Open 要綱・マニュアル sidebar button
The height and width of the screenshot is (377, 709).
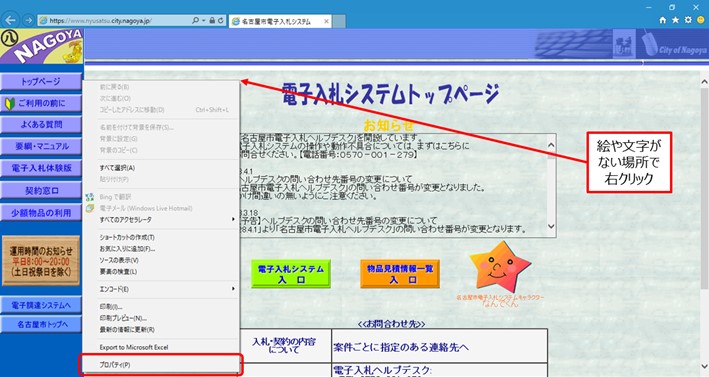(x=41, y=146)
